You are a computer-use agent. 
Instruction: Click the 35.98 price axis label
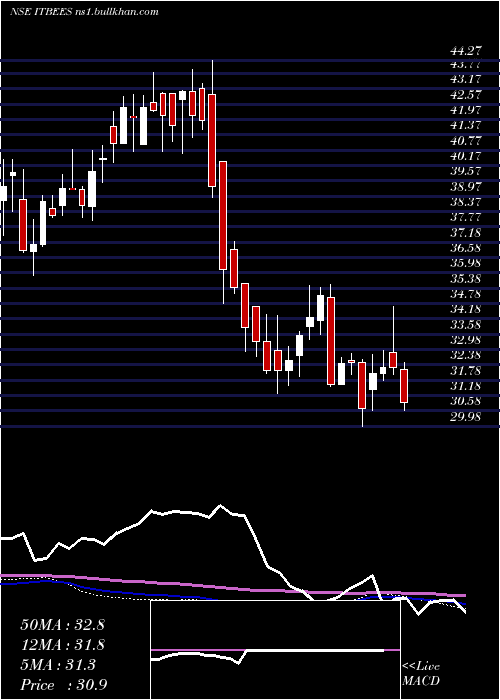466,263
